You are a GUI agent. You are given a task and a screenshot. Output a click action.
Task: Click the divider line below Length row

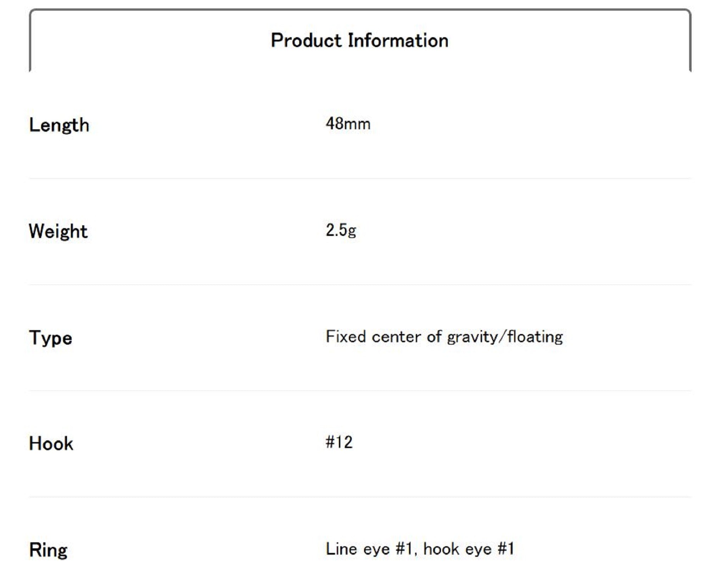[360, 179]
